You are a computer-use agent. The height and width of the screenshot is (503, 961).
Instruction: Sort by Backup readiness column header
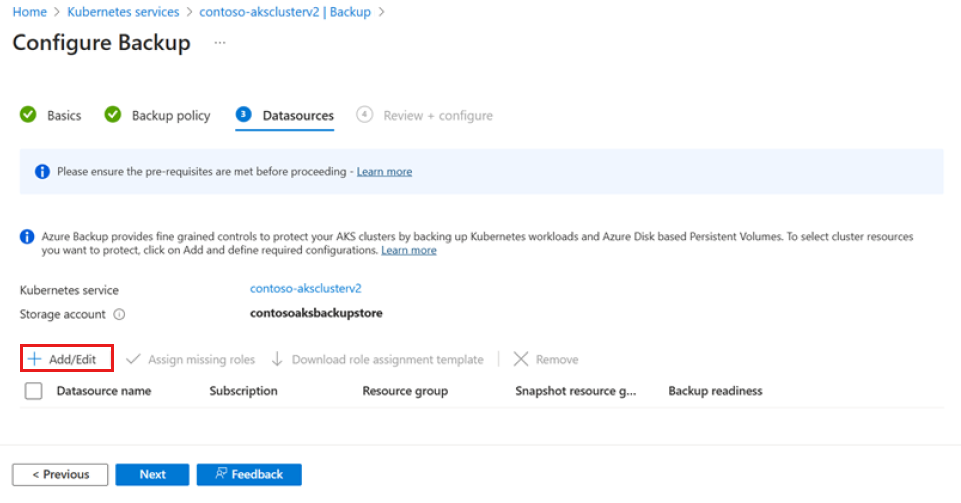(715, 391)
